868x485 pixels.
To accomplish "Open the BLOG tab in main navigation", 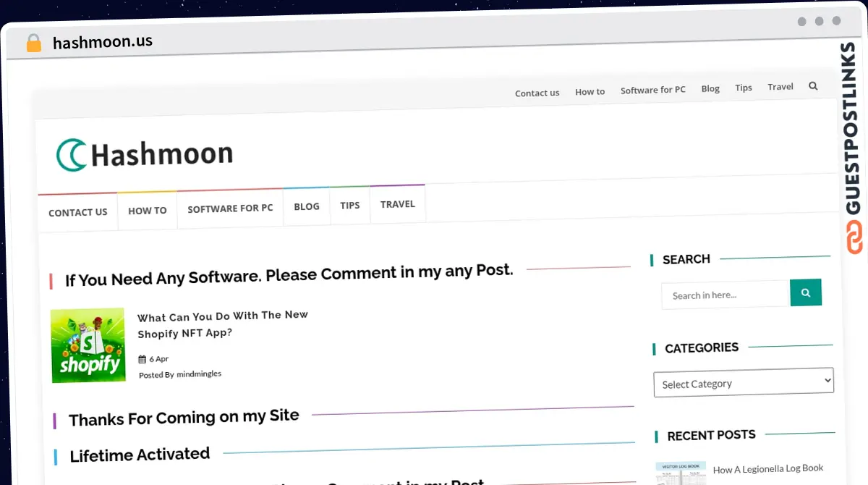I will coord(306,206).
